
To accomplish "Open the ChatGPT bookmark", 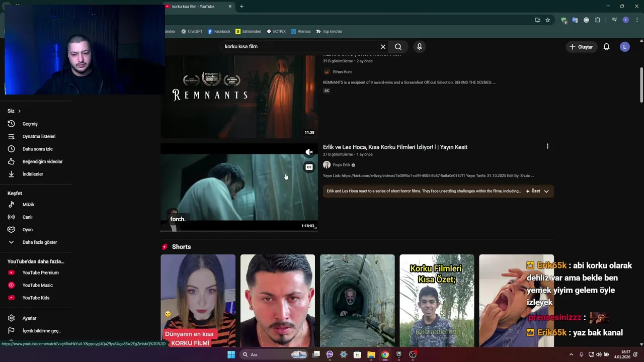I will coord(192,31).
